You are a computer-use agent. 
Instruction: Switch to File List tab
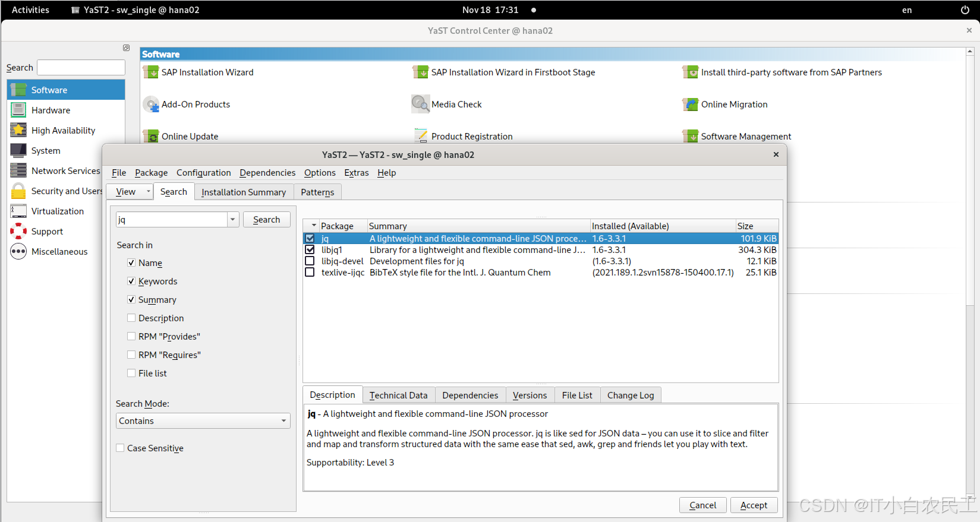[577, 395]
